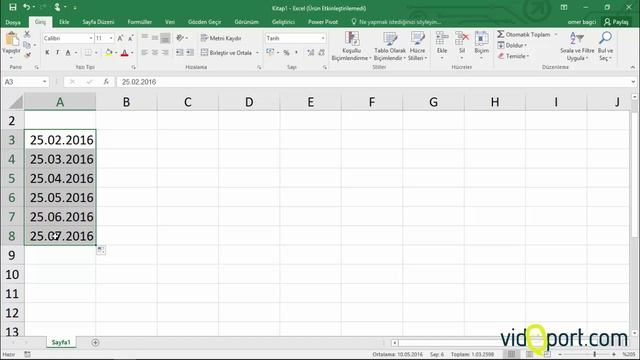Open the Tarih number format dropdown
640x360 pixels.
click(x=322, y=38)
